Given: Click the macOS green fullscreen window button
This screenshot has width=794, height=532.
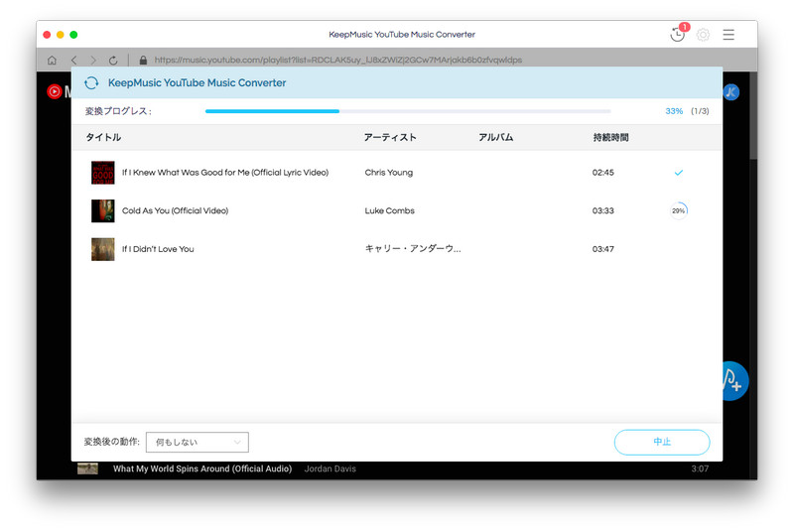Looking at the screenshot, I should [x=73, y=35].
